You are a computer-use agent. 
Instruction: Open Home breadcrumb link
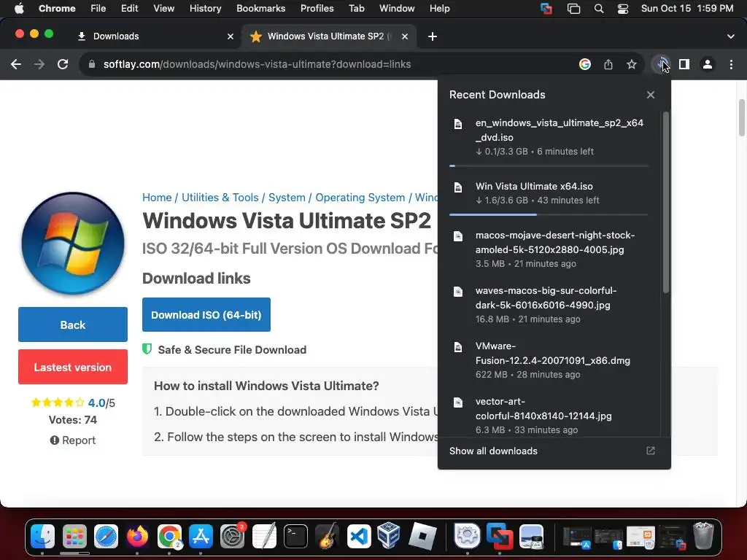point(157,197)
